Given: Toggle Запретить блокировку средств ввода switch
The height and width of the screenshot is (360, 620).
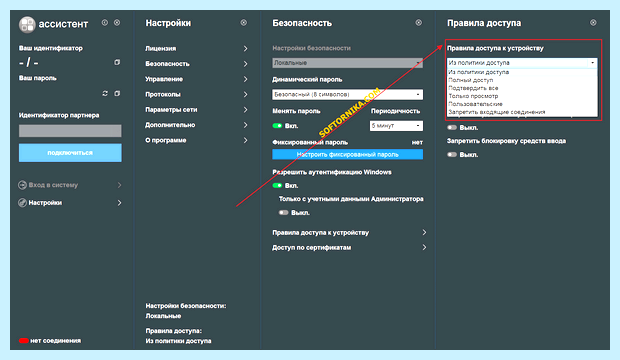Looking at the screenshot, I should 452,155.
